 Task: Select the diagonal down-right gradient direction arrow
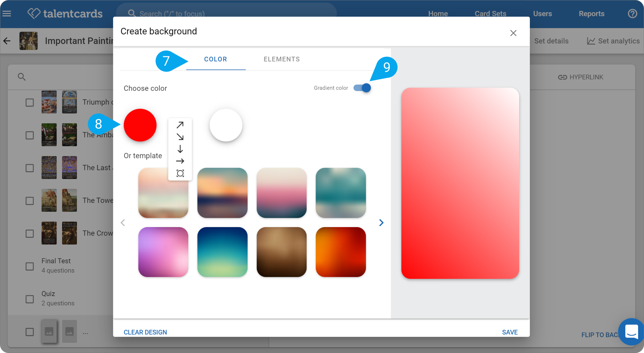(180, 137)
